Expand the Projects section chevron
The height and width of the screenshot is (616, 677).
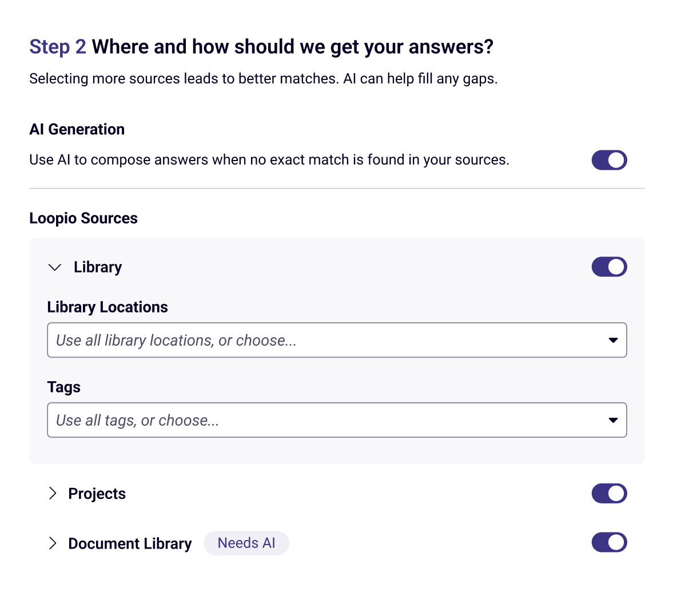pyautogui.click(x=53, y=493)
